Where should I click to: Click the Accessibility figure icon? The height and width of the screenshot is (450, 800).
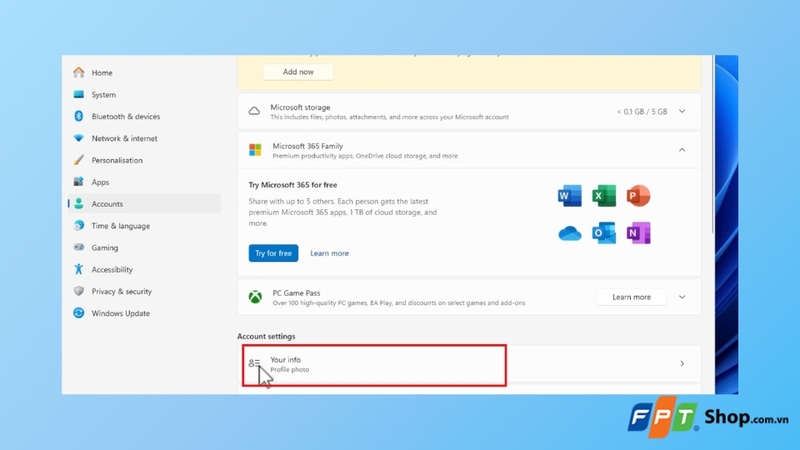tap(79, 269)
